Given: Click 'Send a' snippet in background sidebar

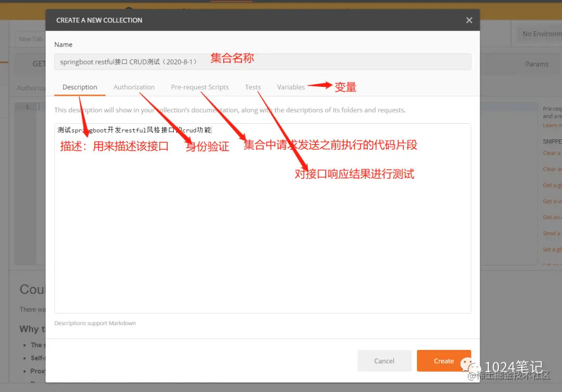Looking at the screenshot, I should coord(551,233).
